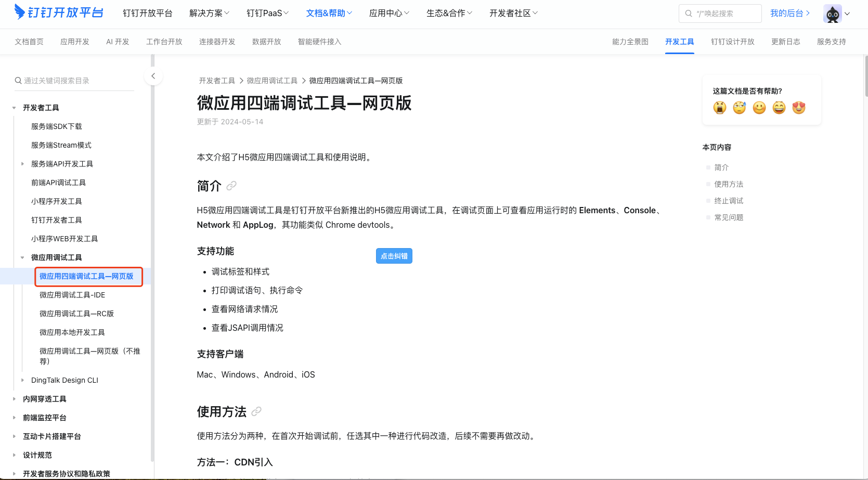Rate document with the shocked face emoji
The width and height of the screenshot is (868, 480).
[x=720, y=108]
